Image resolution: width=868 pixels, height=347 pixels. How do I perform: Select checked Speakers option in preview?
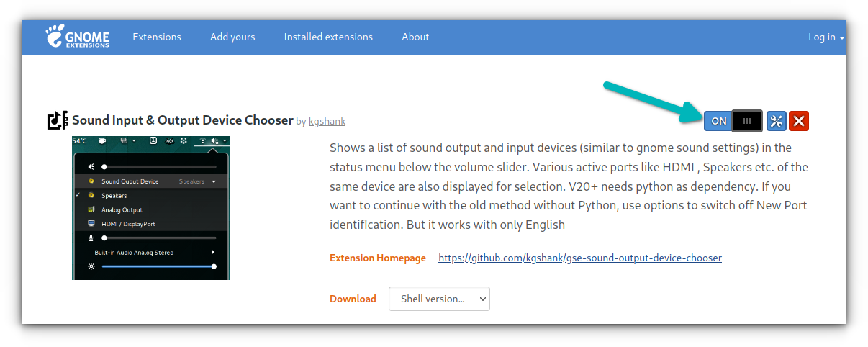pos(114,196)
